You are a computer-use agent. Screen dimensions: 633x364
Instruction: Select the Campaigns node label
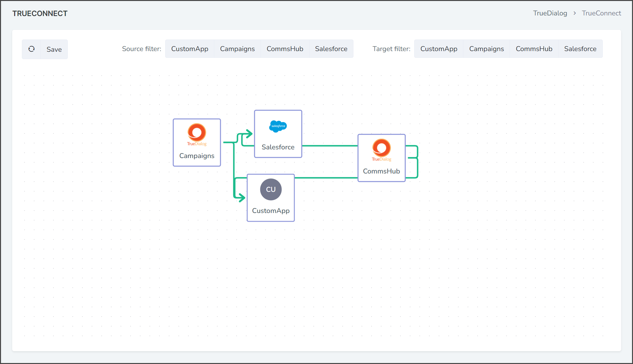(x=197, y=156)
